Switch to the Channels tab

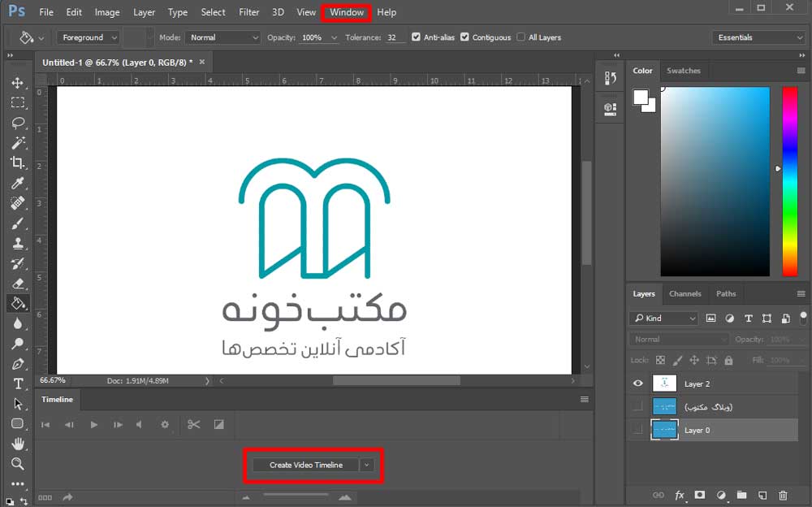(x=685, y=293)
